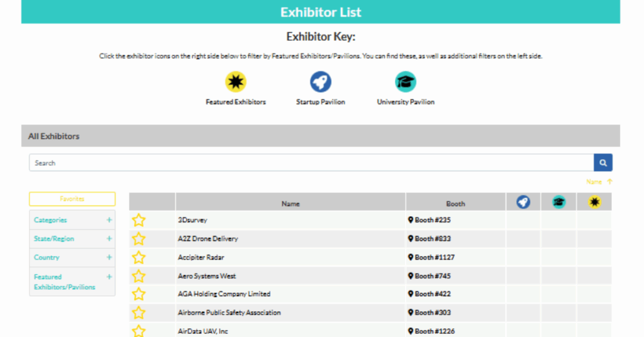
Task: Expand the Country filter plus sign
Action: point(109,257)
